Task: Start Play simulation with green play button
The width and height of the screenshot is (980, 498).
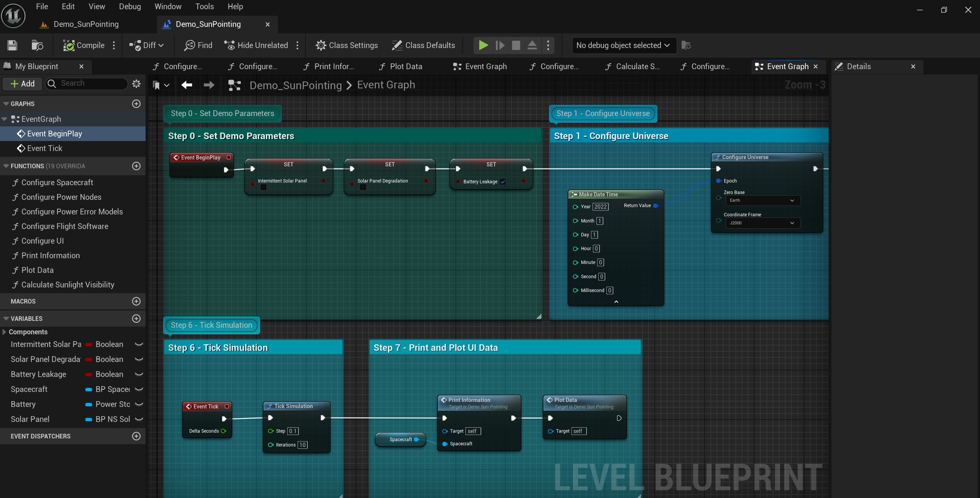Action: (x=483, y=45)
